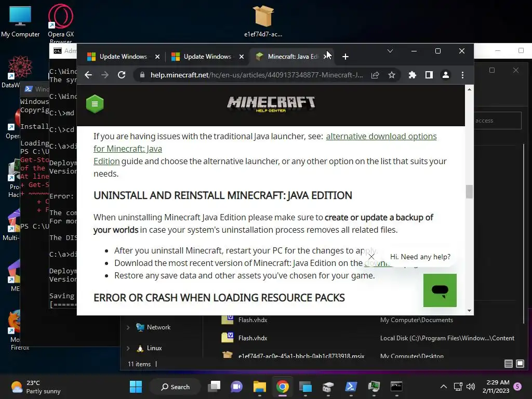
Task: Click Chrome icon on taskbar
Action: [x=282, y=387]
